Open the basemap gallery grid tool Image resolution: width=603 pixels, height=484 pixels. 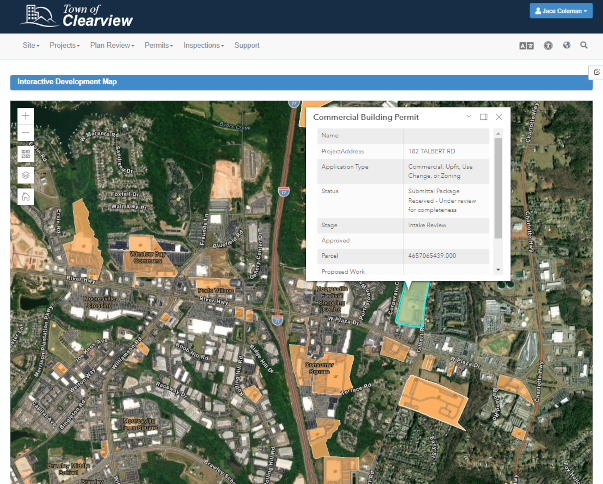coord(26,154)
